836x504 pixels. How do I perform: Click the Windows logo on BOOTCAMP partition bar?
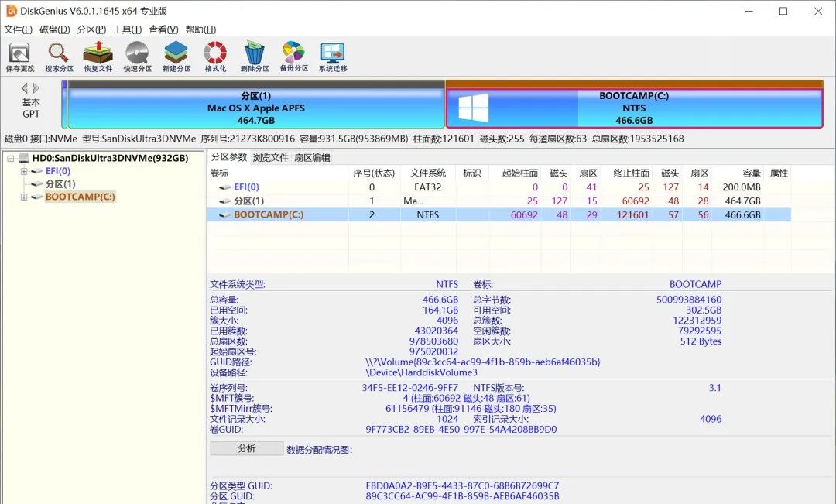pos(474,108)
